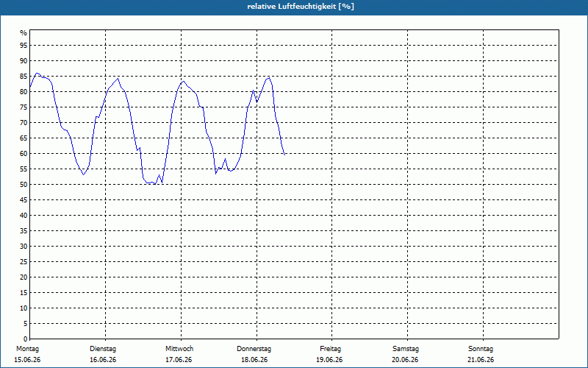
Task: Click the '%' unit label on y-axis
Action: pos(24,33)
